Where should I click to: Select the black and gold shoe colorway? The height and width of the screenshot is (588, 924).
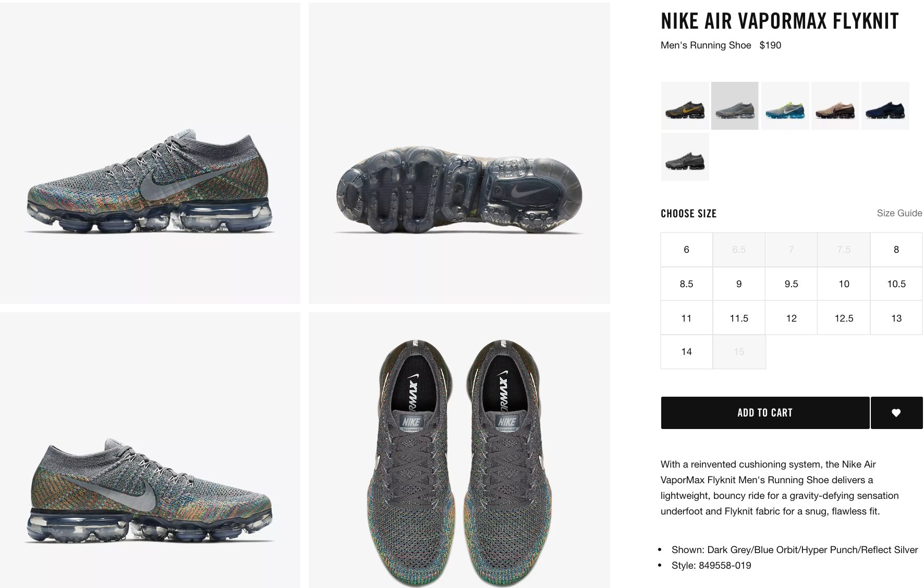685,106
